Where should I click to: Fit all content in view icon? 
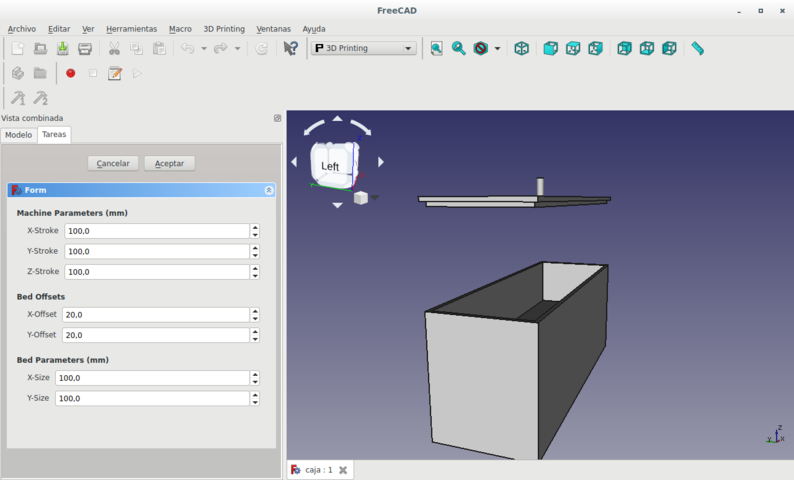(x=436, y=48)
